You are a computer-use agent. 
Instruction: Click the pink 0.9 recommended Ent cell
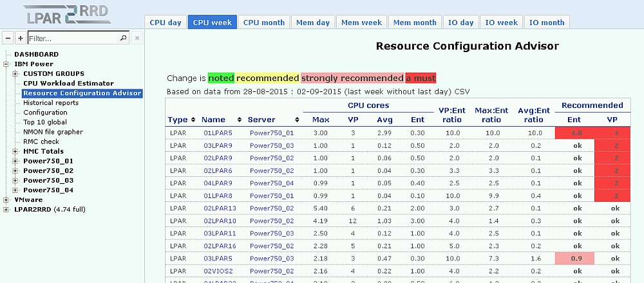(574, 259)
